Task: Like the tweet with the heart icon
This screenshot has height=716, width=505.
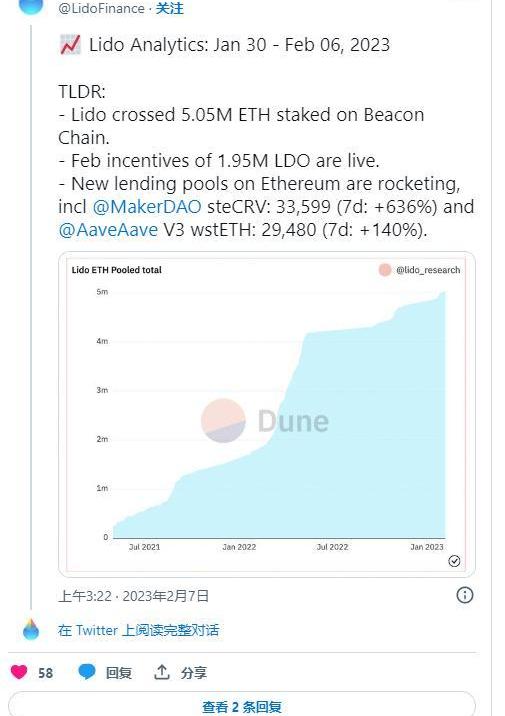Action: click(19, 672)
